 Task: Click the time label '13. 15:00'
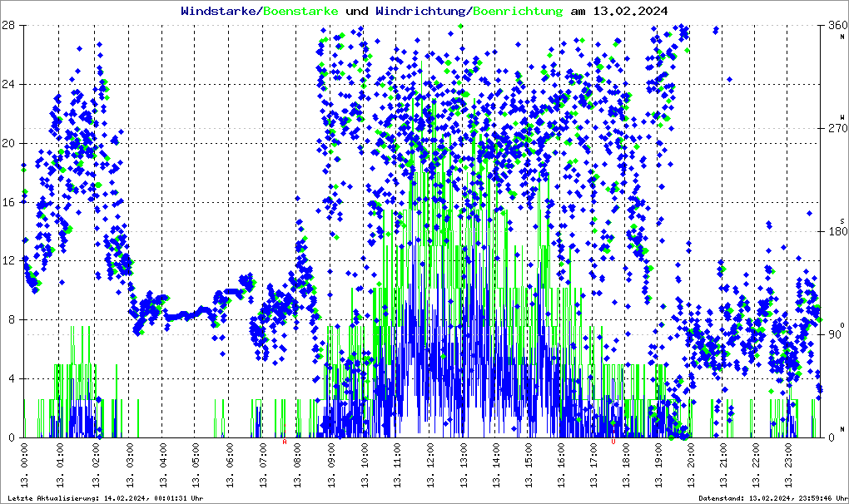528,466
